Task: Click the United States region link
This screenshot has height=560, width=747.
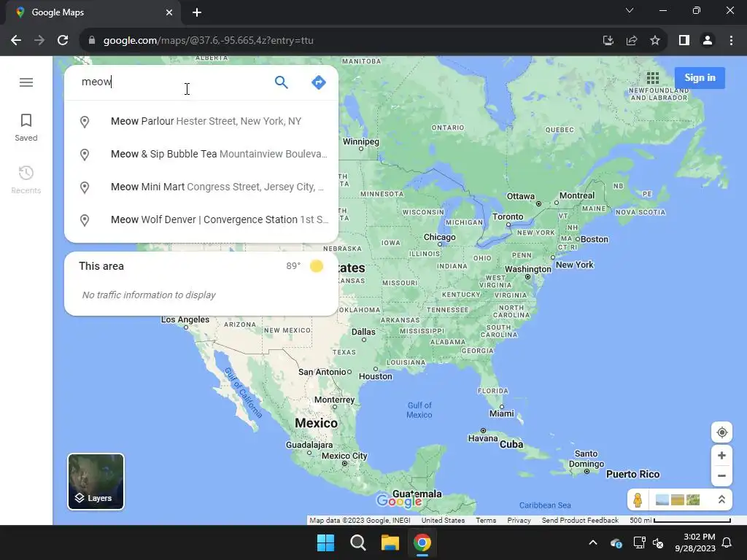Action: pyautogui.click(x=443, y=521)
